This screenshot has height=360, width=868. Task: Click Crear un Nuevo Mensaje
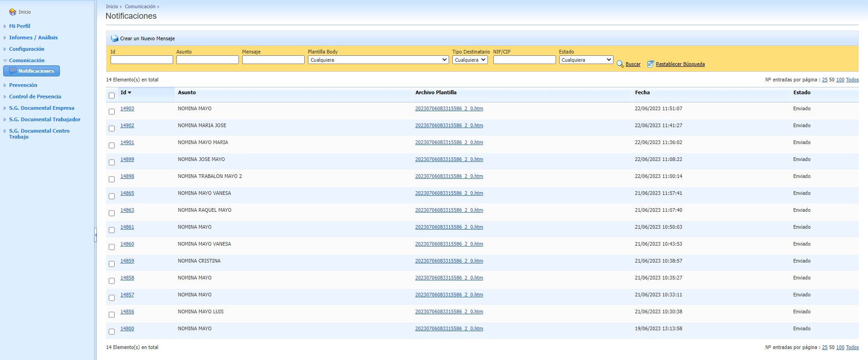(x=147, y=38)
